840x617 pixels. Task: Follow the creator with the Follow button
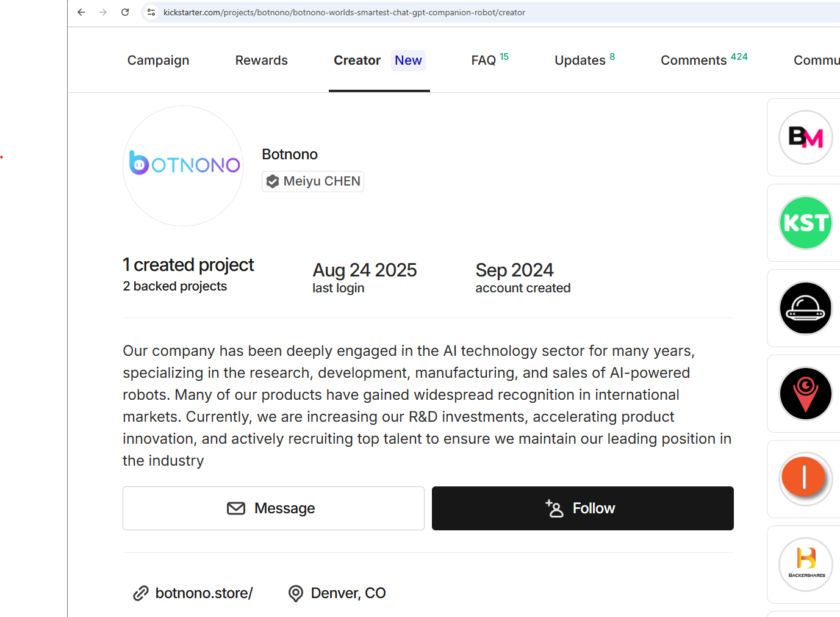(583, 508)
